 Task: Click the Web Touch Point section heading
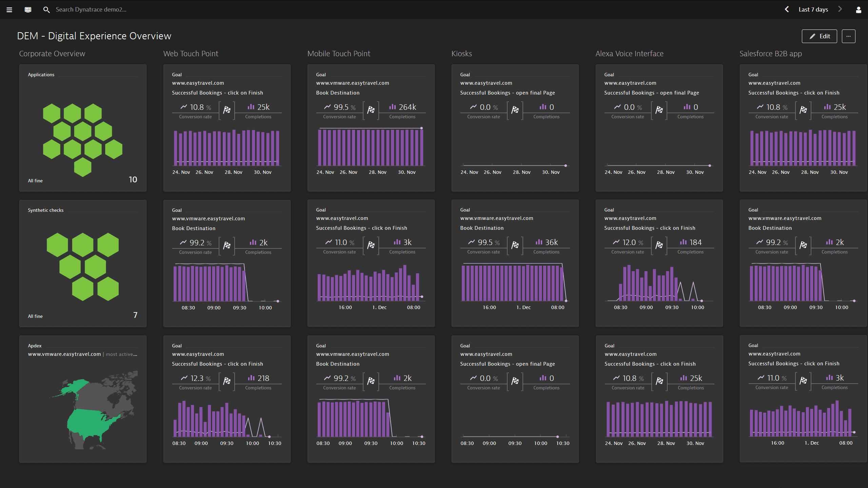[191, 54]
